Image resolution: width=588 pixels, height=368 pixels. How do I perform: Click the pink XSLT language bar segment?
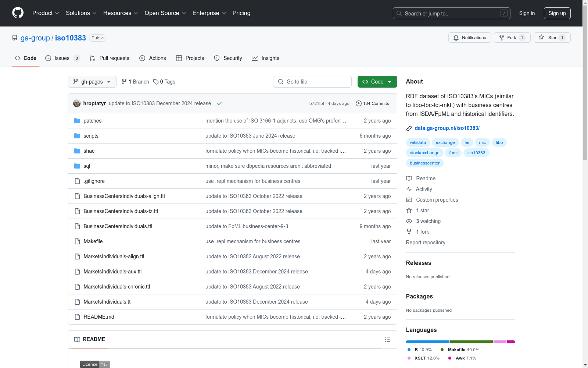click(500, 342)
